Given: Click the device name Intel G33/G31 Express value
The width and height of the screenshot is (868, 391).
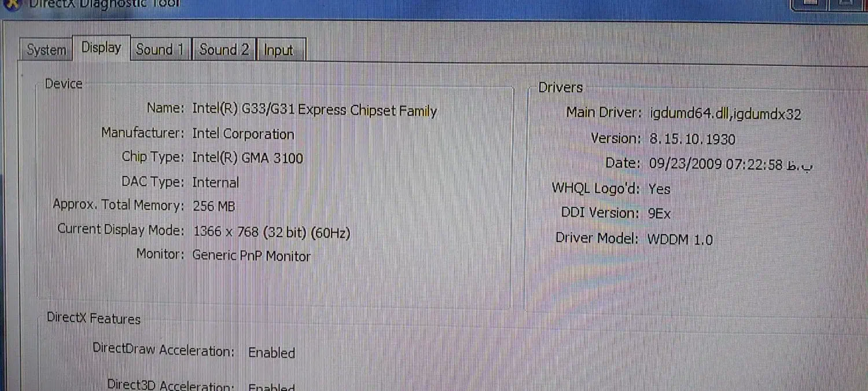Looking at the screenshot, I should tap(314, 110).
